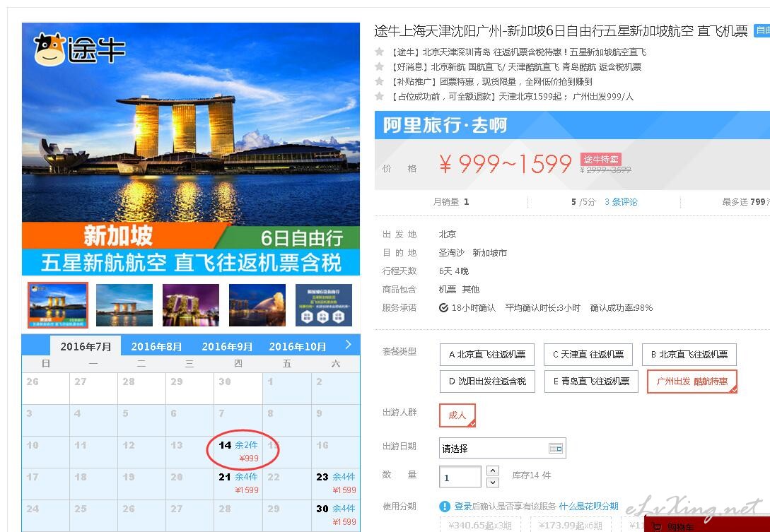Click the large Marina Bay Sands product image

click(x=191, y=149)
